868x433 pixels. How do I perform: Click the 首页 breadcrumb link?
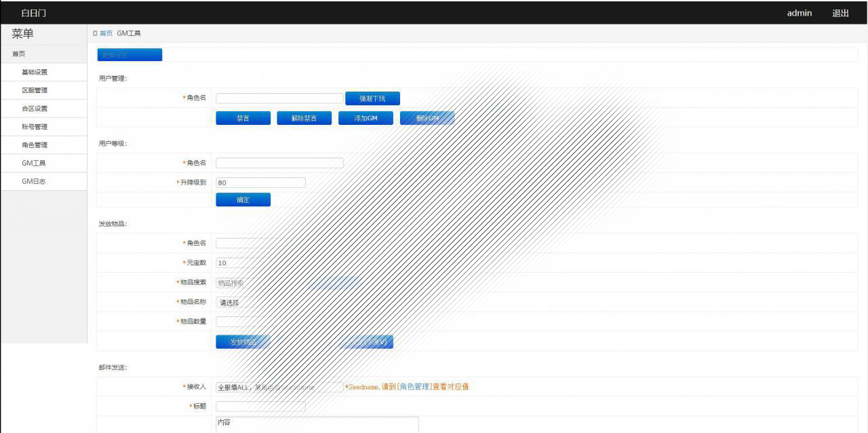[x=106, y=33]
